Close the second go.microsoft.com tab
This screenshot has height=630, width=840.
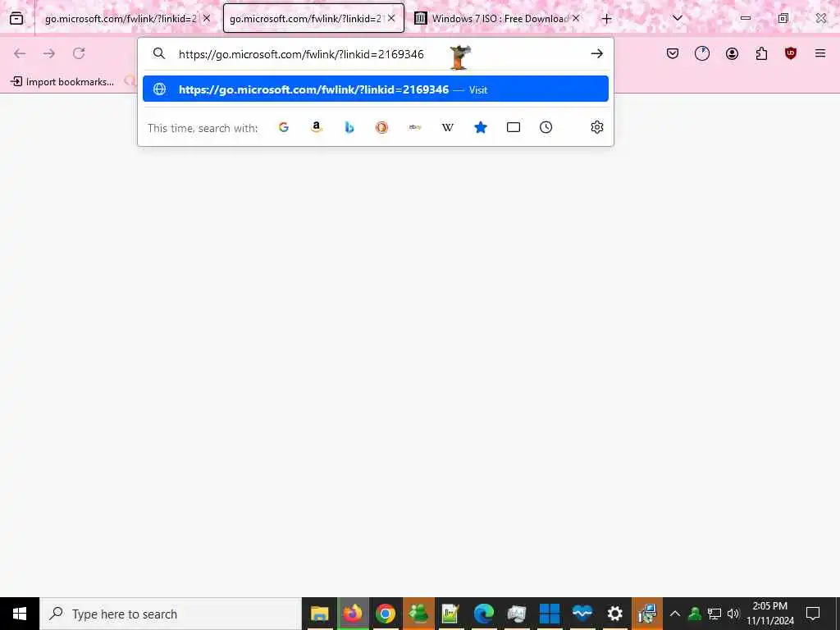click(x=391, y=18)
